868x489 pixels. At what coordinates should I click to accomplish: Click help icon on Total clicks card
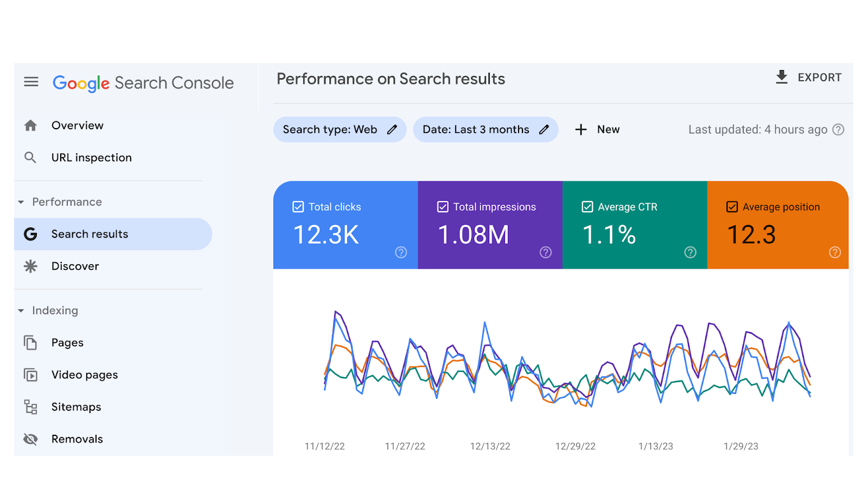click(401, 252)
